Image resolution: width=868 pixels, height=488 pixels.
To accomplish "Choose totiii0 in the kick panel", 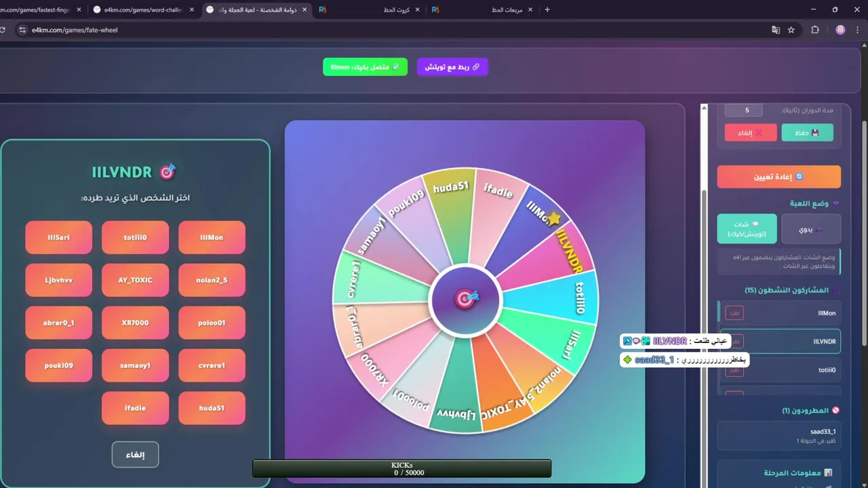I will coord(135,237).
